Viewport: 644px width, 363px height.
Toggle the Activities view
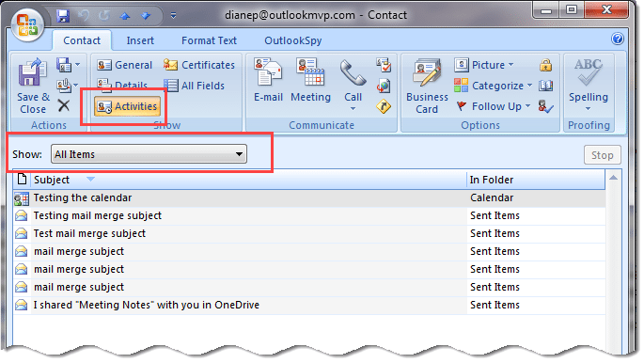click(127, 106)
